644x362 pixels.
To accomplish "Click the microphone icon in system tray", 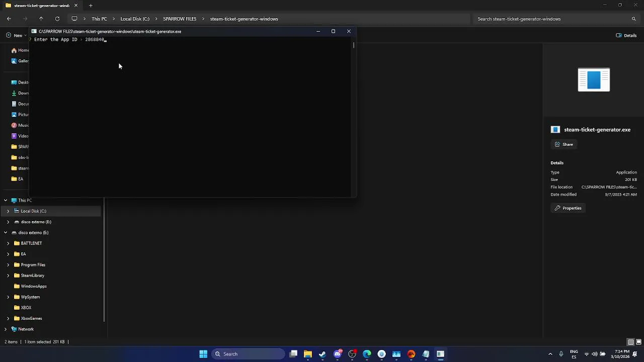I will [561, 354].
